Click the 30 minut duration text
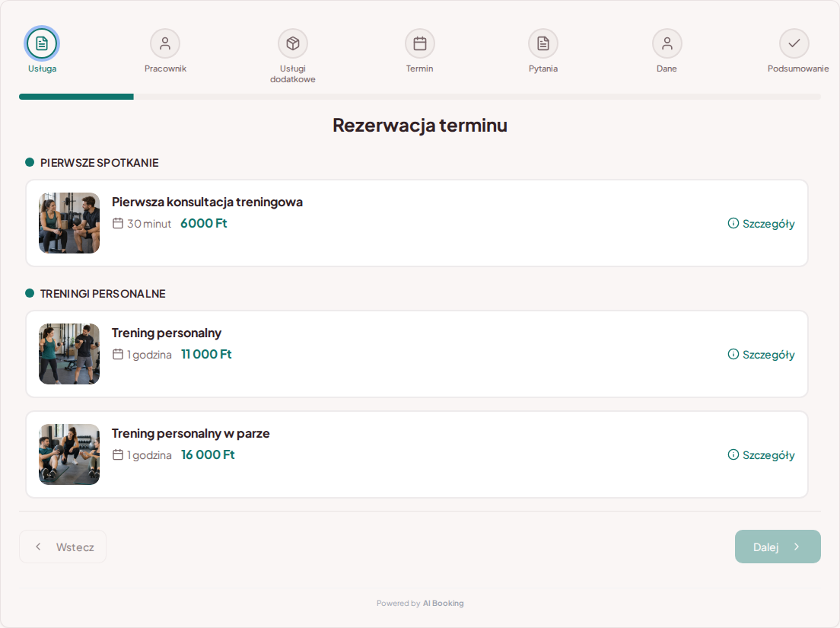The height and width of the screenshot is (628, 840). tap(149, 224)
